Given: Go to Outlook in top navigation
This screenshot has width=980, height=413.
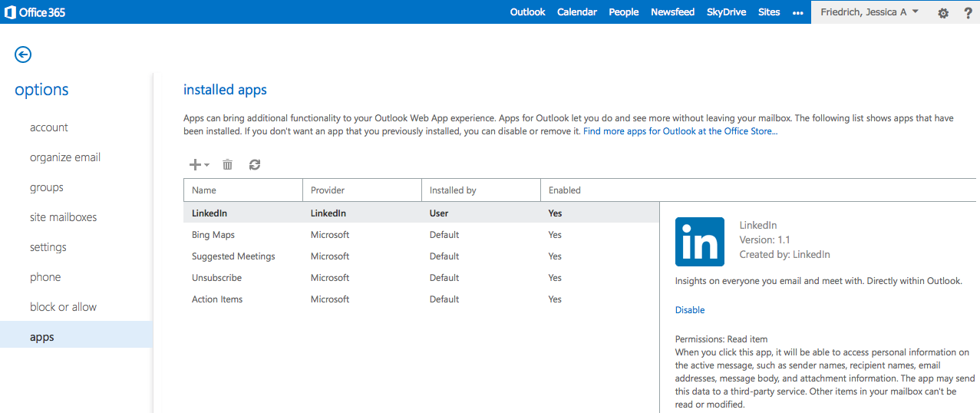Looking at the screenshot, I should [527, 12].
